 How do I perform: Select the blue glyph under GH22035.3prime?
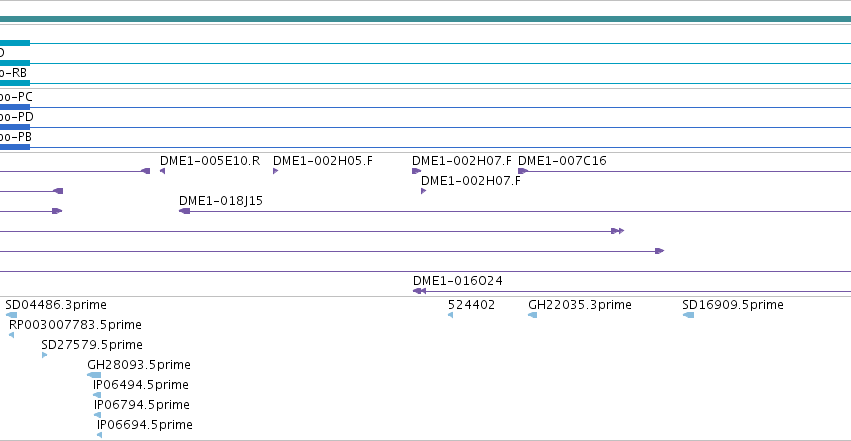point(533,315)
